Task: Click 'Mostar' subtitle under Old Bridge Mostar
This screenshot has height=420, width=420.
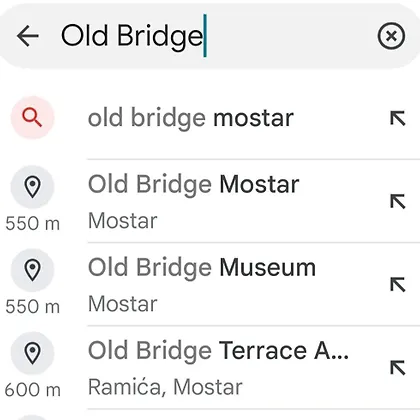Action: (123, 221)
